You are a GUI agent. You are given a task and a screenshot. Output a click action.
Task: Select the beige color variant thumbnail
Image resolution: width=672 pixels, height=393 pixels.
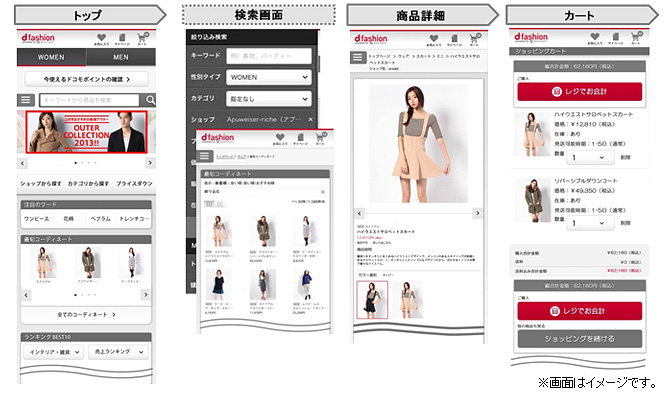(x=408, y=300)
